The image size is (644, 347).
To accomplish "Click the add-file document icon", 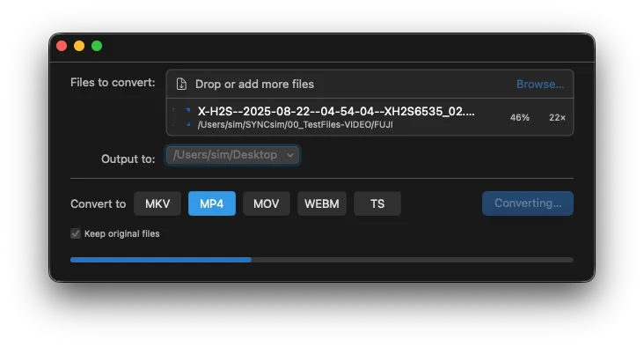I will (x=181, y=84).
